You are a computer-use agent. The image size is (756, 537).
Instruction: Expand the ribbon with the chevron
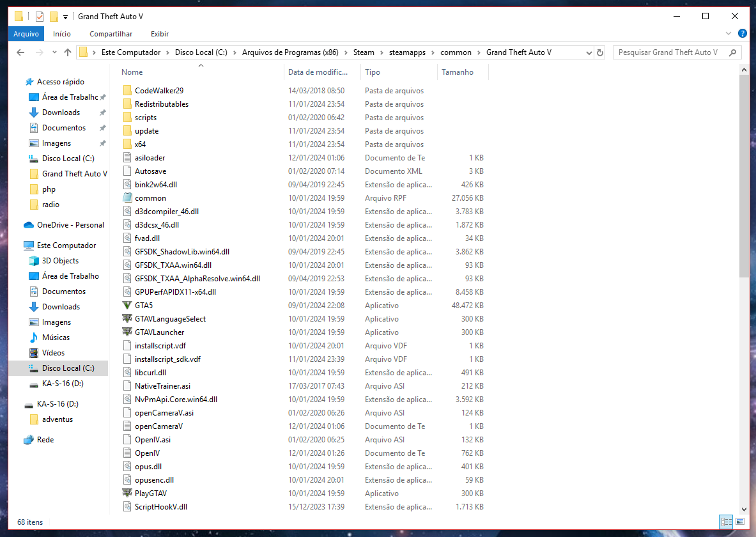(x=728, y=33)
